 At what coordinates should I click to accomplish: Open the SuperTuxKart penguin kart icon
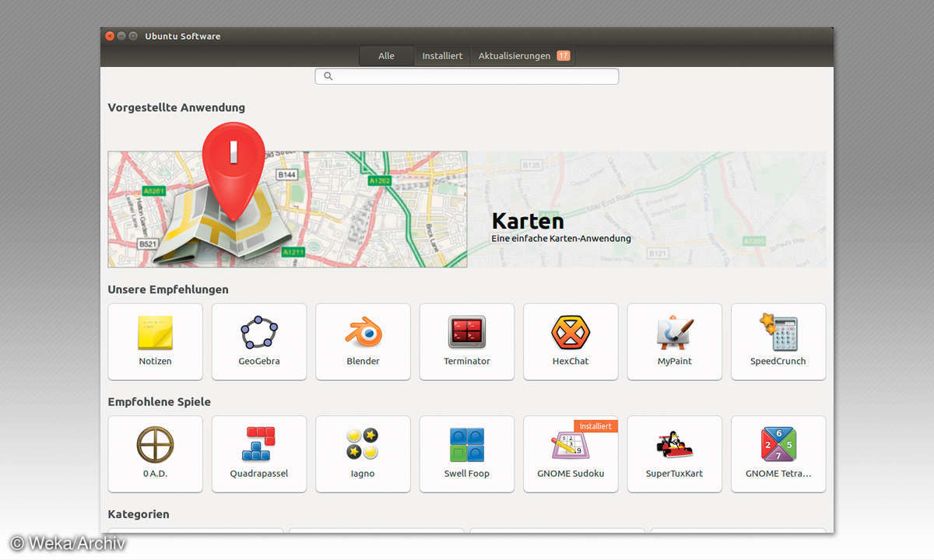click(x=674, y=446)
